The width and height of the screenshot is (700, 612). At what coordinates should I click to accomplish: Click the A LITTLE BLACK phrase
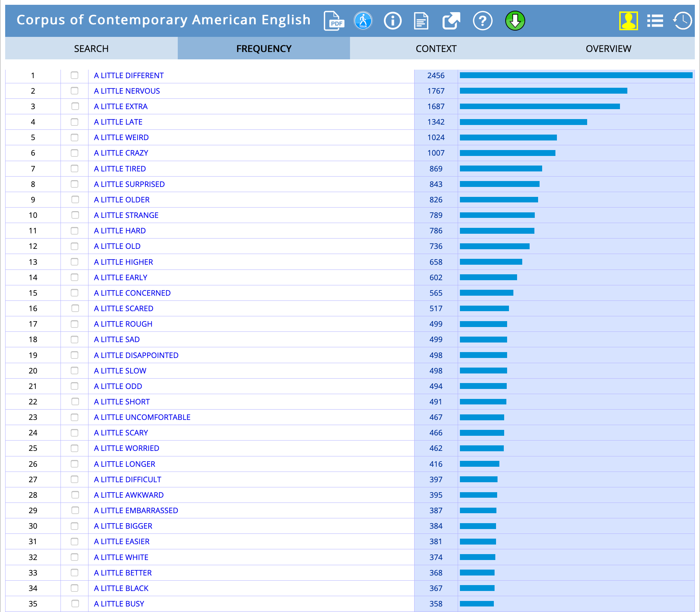coord(121,588)
